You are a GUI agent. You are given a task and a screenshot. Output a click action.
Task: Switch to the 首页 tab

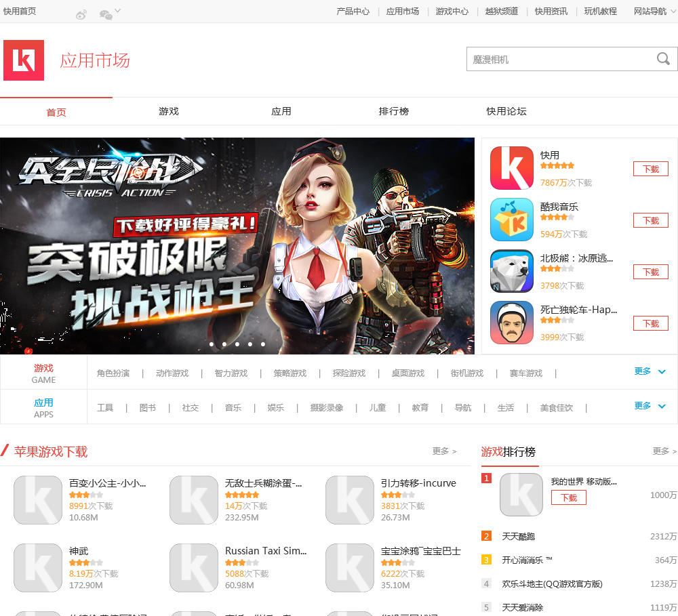tap(56, 112)
